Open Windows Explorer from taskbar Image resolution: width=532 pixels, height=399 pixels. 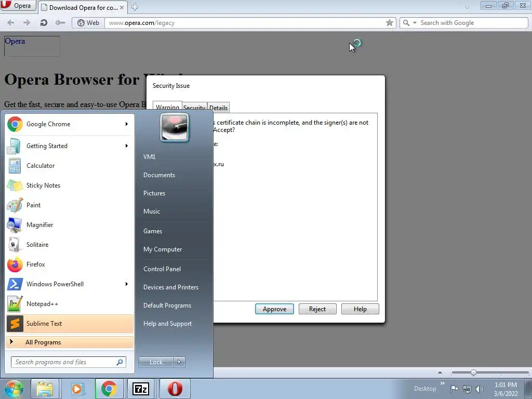coord(45,389)
